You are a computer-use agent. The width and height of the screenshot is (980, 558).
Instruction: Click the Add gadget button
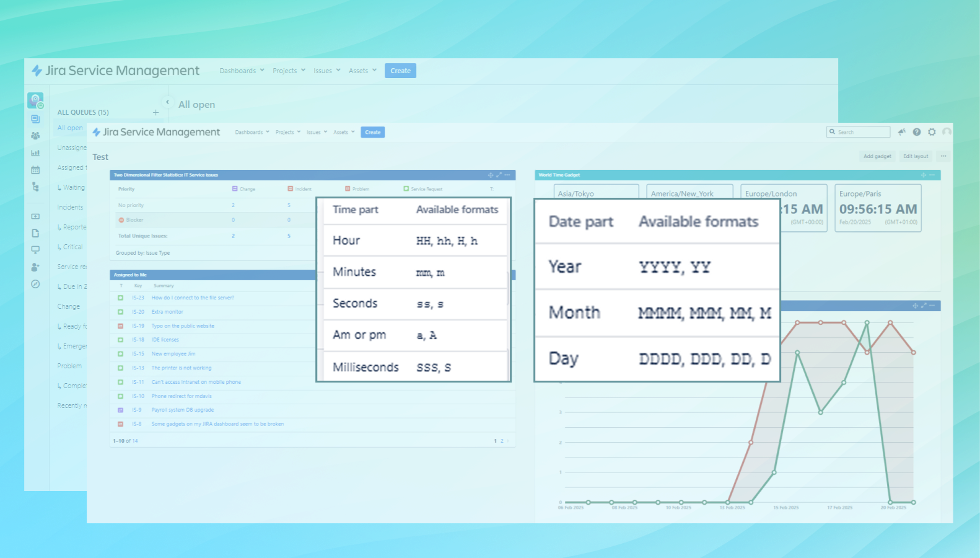[x=877, y=156]
